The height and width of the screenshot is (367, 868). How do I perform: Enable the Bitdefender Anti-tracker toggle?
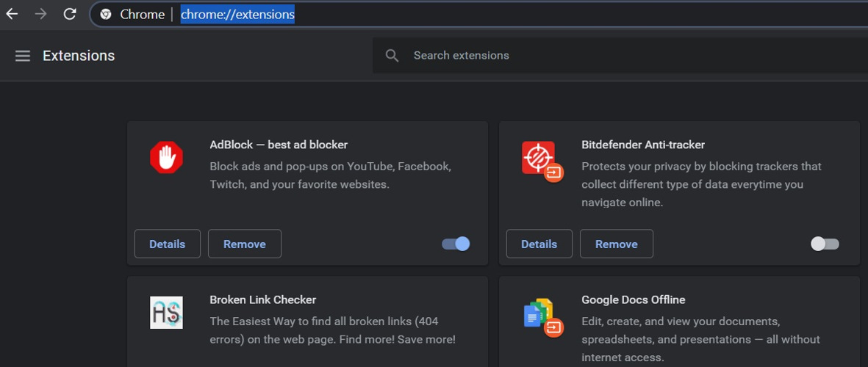[825, 244]
